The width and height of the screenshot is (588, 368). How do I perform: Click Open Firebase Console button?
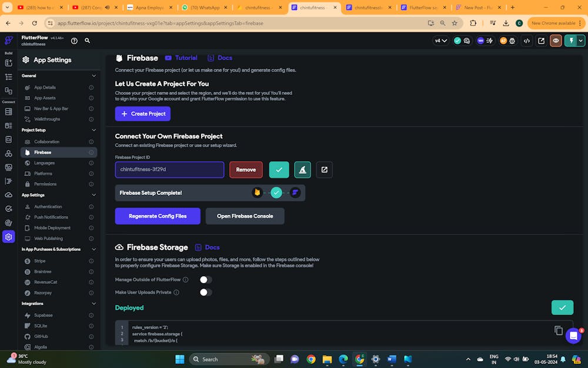(245, 216)
